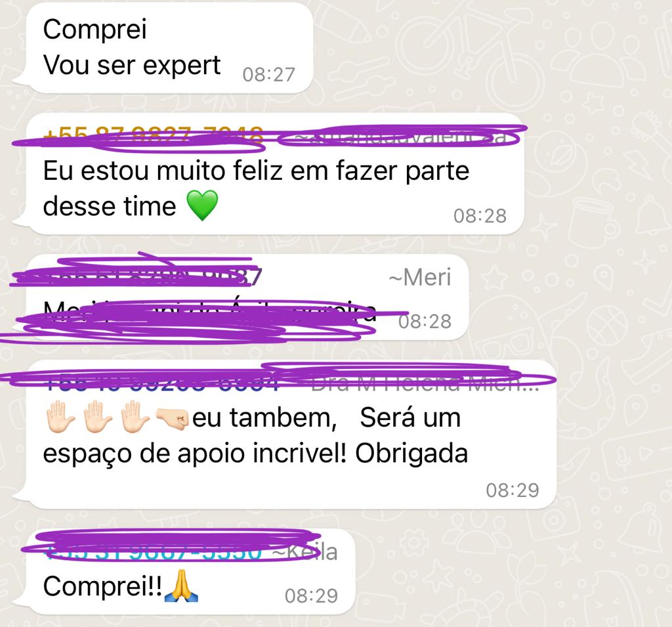Tap the pointing fist emoji before 'eu tambem'
Image resolution: width=672 pixels, height=627 pixels.
pyautogui.click(x=172, y=418)
